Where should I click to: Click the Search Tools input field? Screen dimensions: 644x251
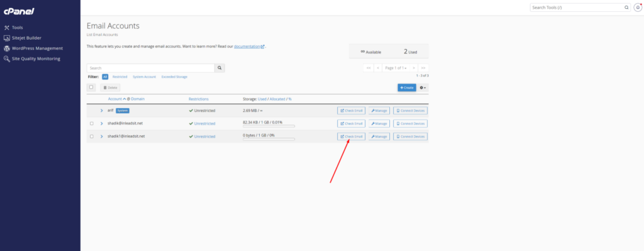[x=577, y=8]
